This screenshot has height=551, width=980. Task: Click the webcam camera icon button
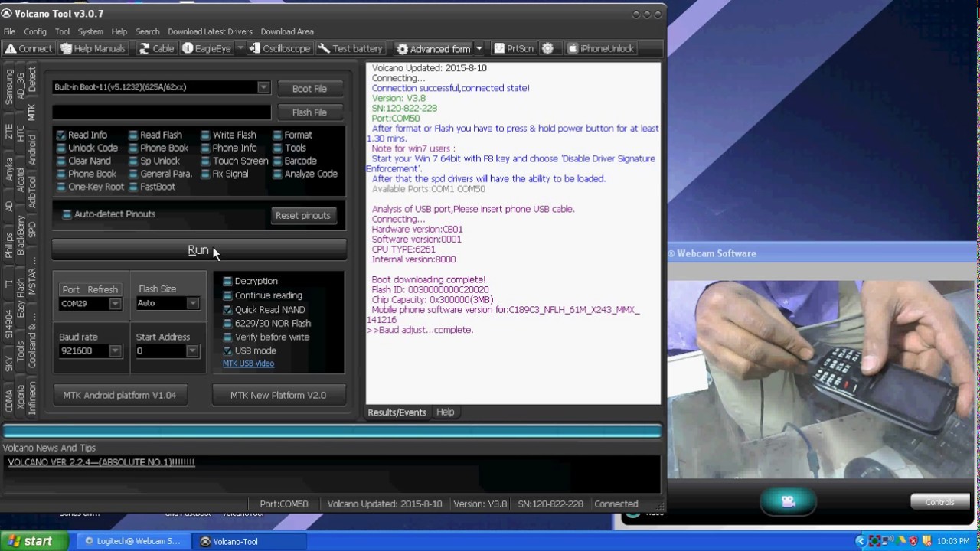coord(788,501)
